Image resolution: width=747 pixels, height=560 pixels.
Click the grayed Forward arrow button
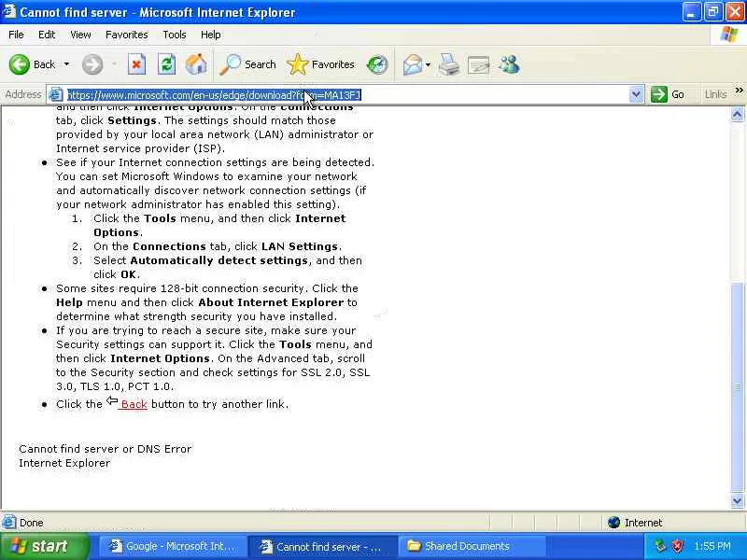[92, 64]
